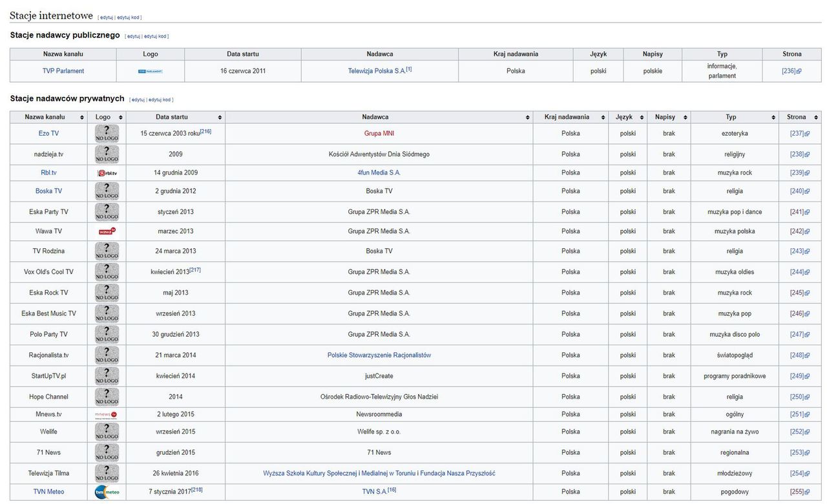Click the No Logo placeholder for Polo Party TV
Viewport: 827px width, 504px height.
tap(107, 335)
